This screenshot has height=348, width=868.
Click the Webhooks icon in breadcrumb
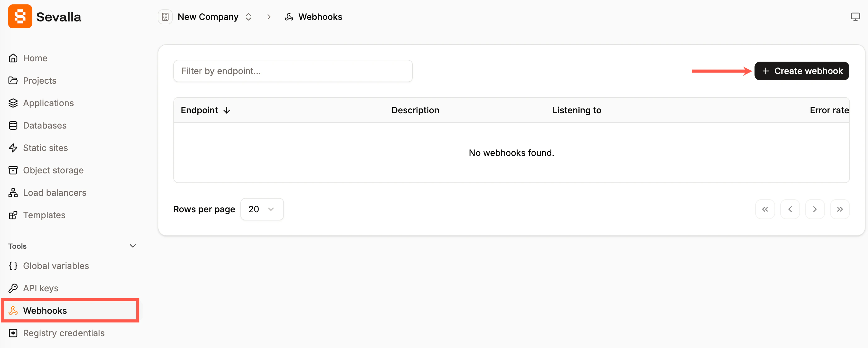[289, 16]
